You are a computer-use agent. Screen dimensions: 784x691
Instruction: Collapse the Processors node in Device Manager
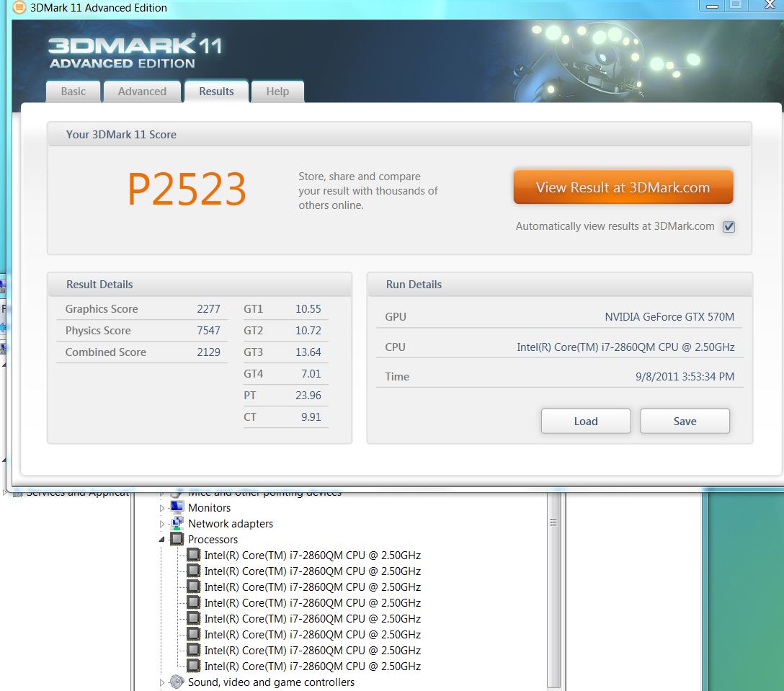tap(161, 540)
